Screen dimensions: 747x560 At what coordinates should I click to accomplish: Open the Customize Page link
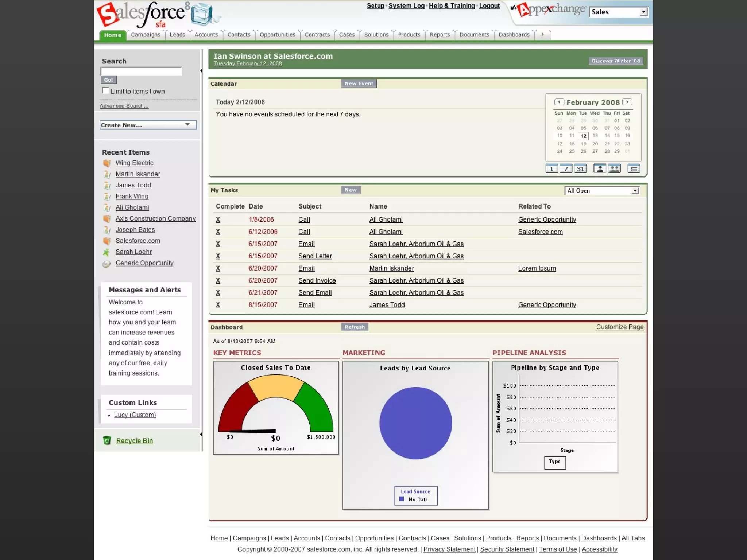620,327
